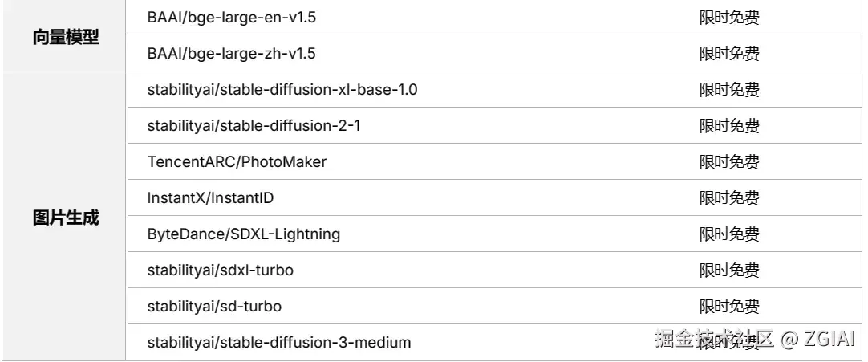The image size is (868, 362).
Task: Click the 向量模型 category header cell
Action: tap(66, 37)
